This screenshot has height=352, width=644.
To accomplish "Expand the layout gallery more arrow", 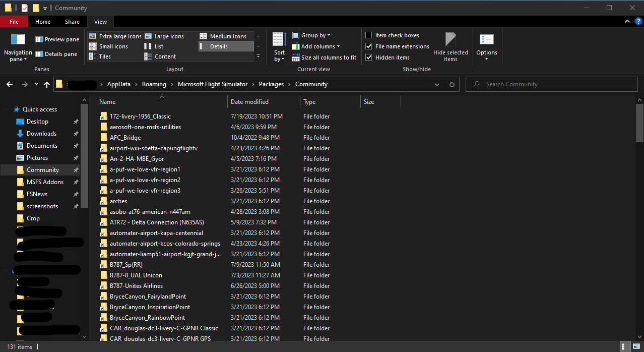I will click(x=259, y=56).
